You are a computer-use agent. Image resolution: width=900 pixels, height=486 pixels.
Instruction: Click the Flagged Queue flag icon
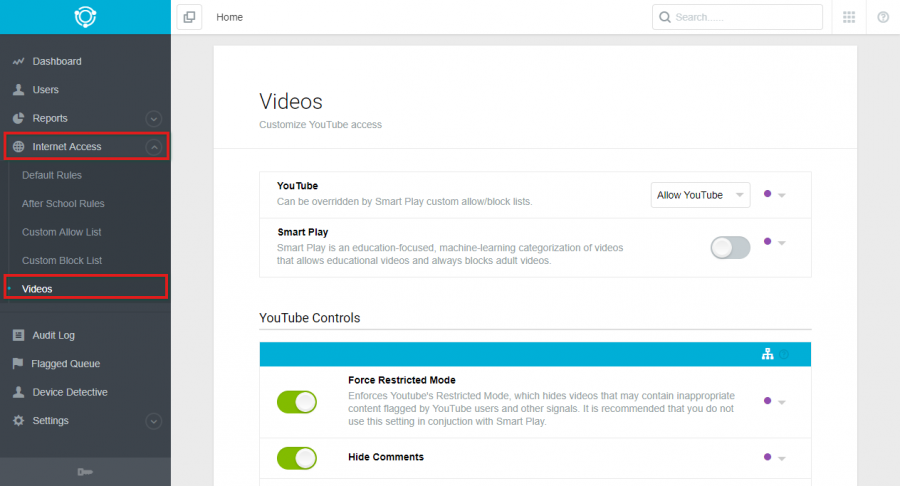18,363
